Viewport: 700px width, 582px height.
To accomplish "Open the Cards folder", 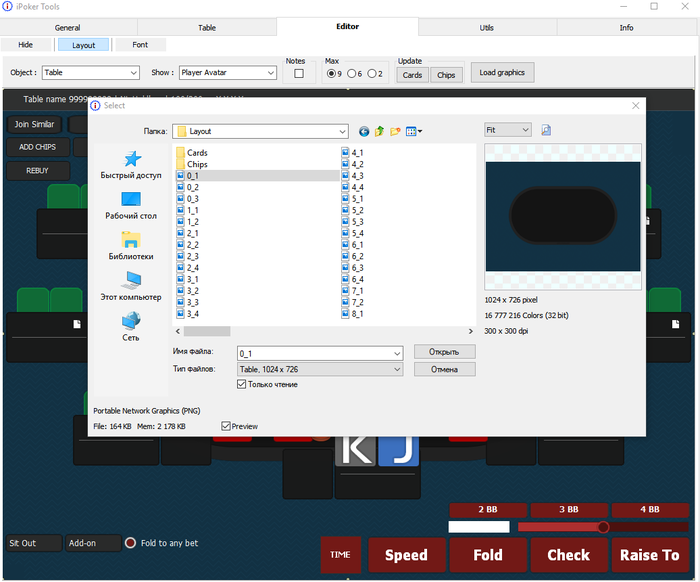I will click(192, 153).
